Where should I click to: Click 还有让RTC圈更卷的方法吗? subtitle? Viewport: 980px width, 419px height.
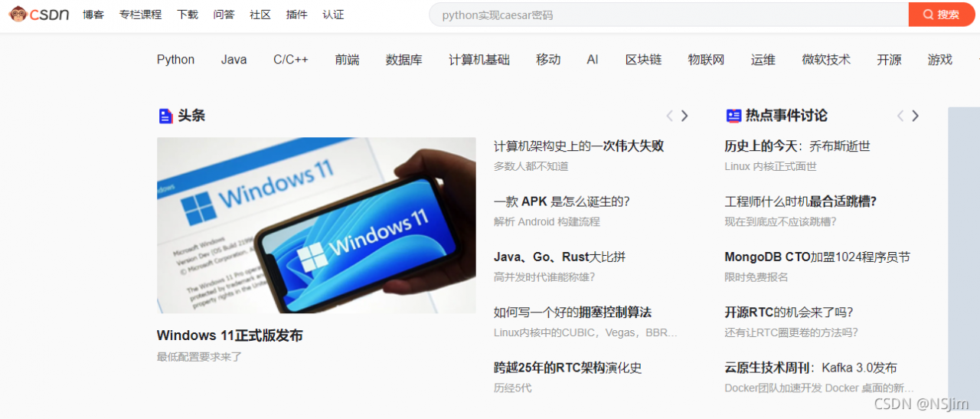coord(792,332)
